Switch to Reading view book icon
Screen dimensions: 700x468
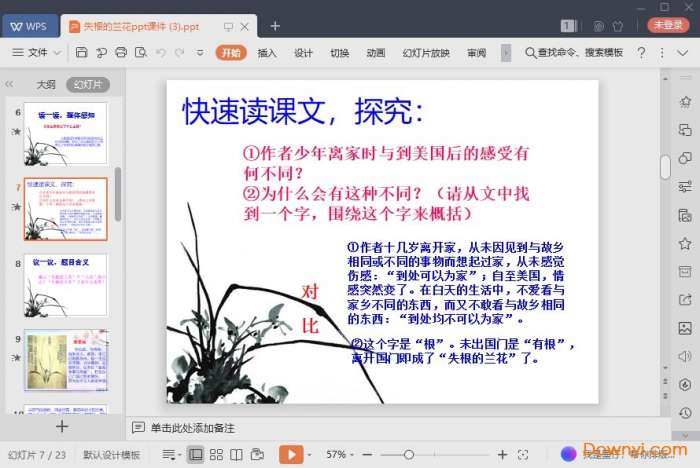236,455
